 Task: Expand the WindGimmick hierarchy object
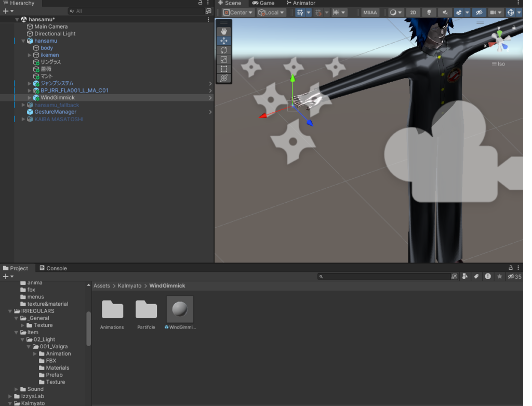30,98
